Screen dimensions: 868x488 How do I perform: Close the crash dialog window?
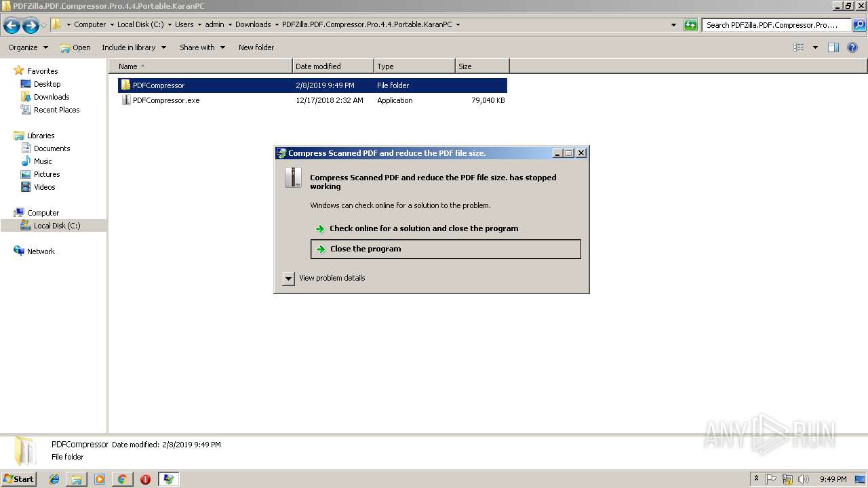point(581,153)
